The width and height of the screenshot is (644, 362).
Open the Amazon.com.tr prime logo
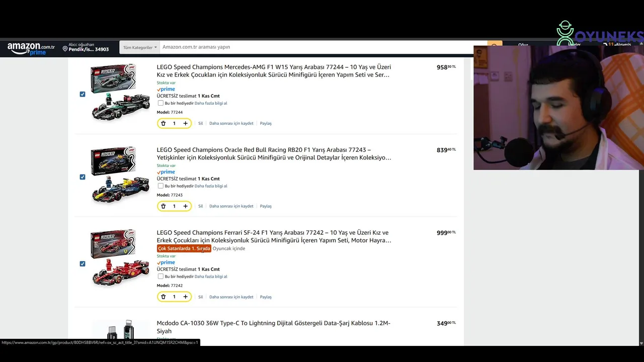pyautogui.click(x=31, y=49)
